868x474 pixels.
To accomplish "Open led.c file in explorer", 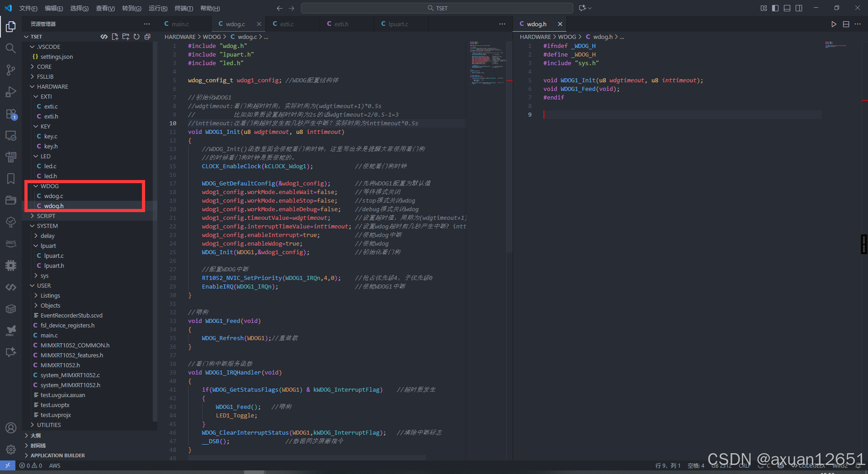I will (50, 166).
